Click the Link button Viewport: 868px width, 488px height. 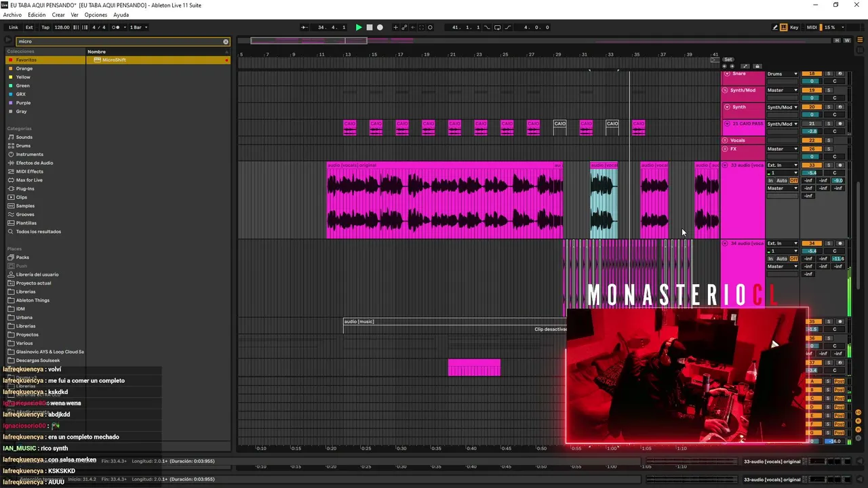click(14, 27)
